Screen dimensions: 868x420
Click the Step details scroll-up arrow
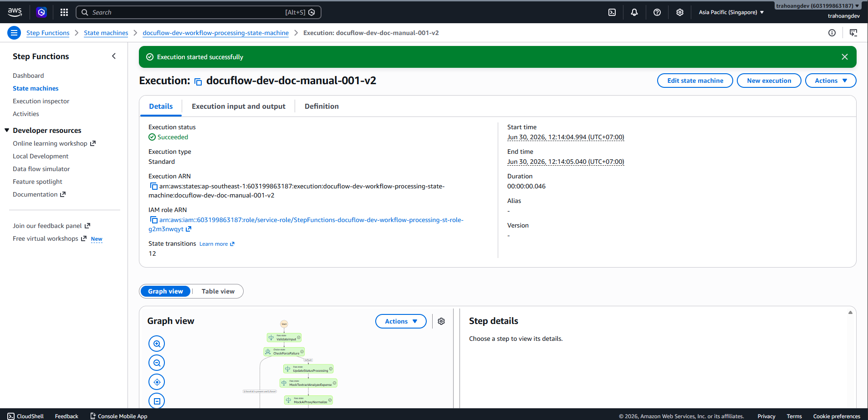(850, 312)
